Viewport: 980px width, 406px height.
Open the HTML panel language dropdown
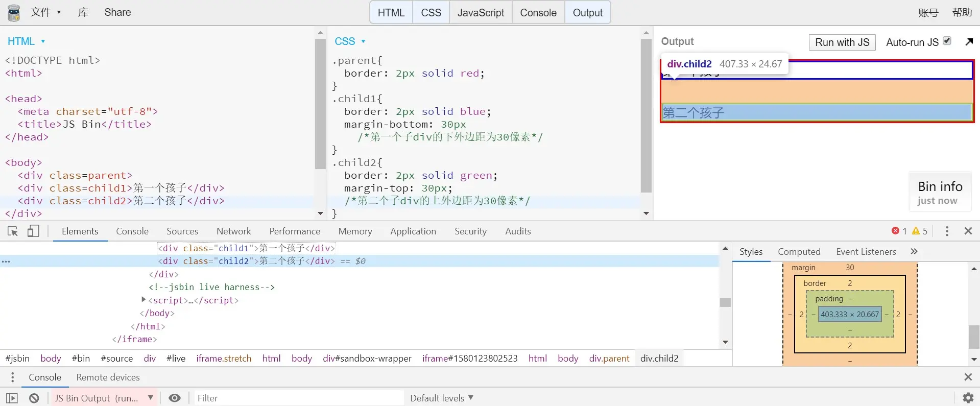pyautogui.click(x=27, y=41)
